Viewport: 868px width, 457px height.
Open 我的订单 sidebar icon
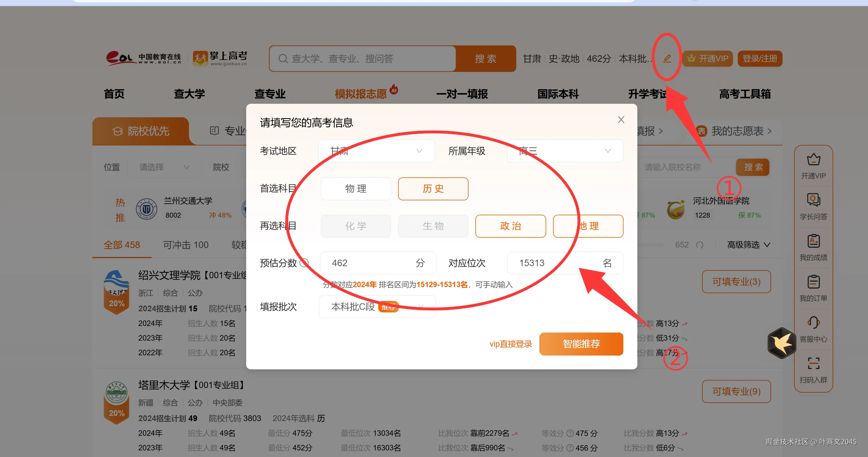click(813, 282)
